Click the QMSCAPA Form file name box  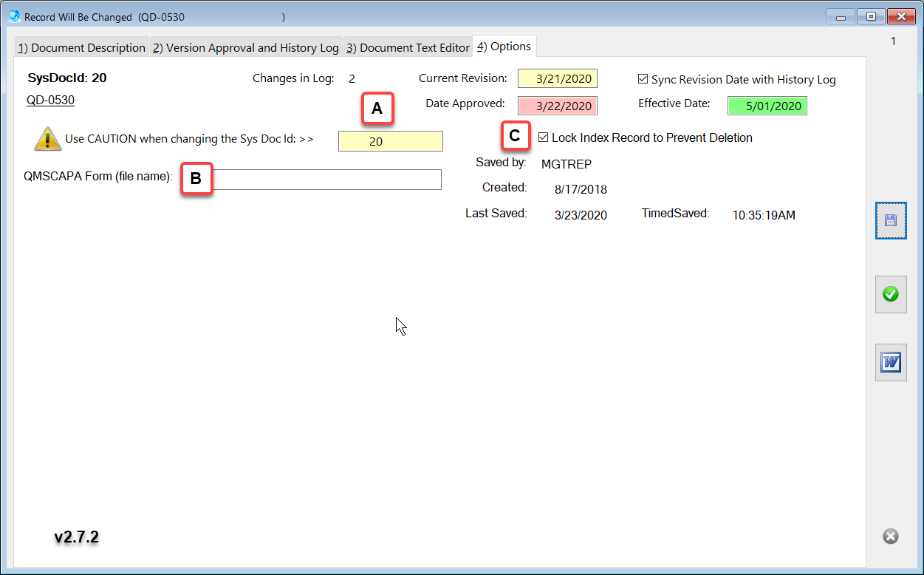[325, 179]
